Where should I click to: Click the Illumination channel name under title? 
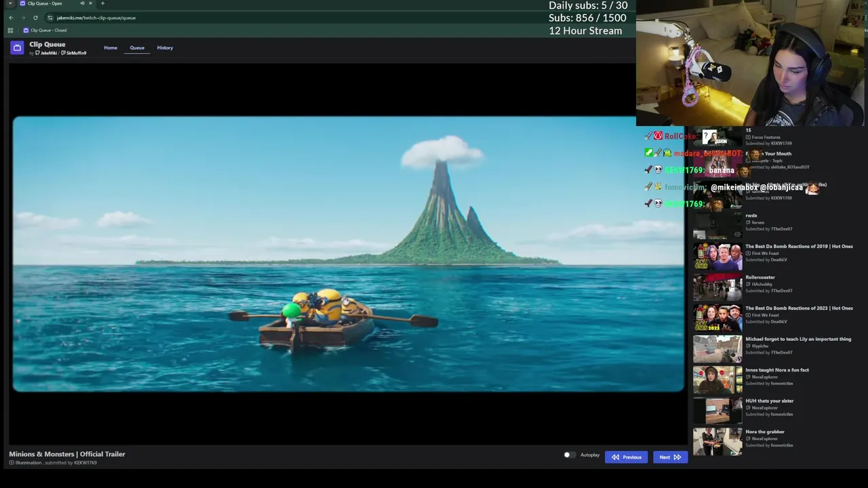point(28,462)
